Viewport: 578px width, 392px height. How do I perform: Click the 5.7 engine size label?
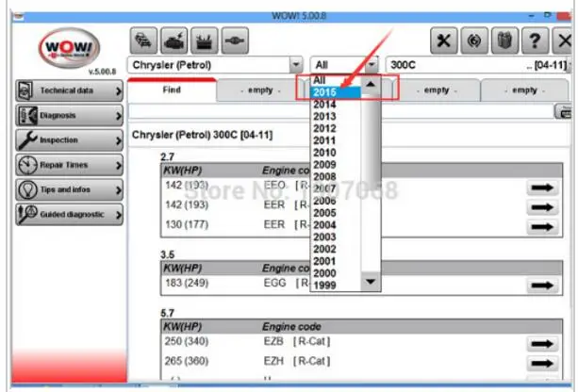coord(167,313)
